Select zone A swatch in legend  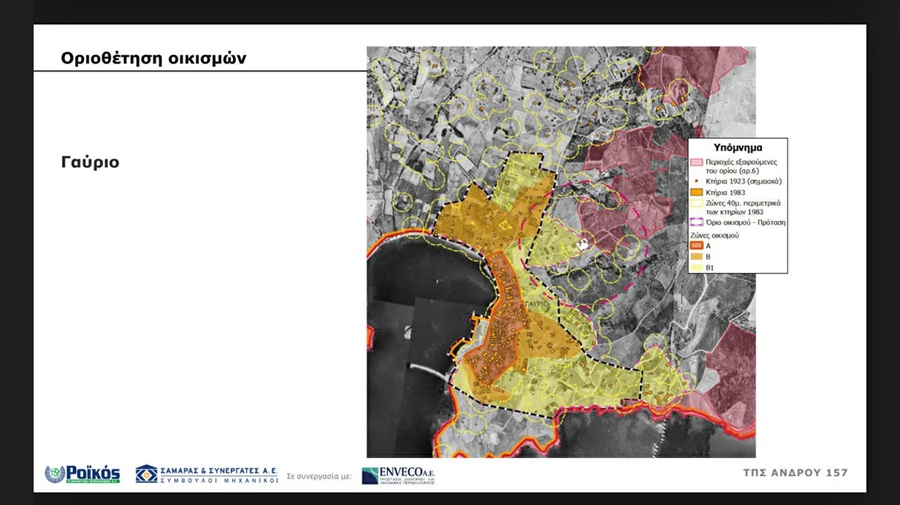[696, 245]
